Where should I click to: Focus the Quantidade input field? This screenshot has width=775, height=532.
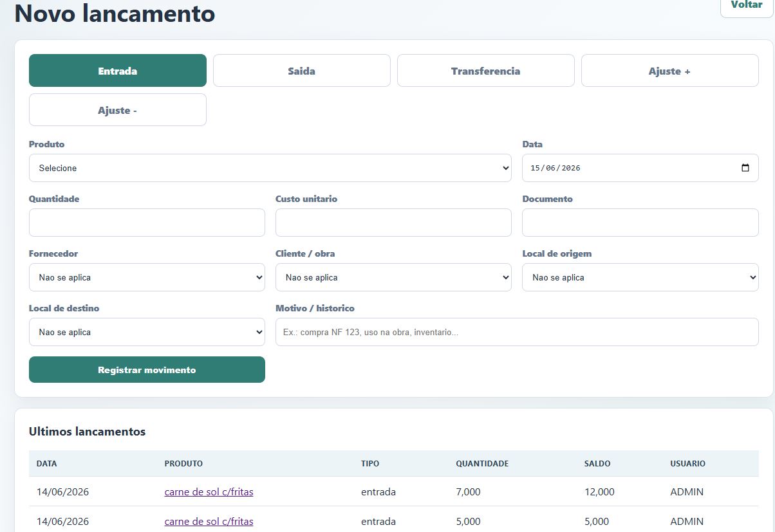tap(147, 223)
